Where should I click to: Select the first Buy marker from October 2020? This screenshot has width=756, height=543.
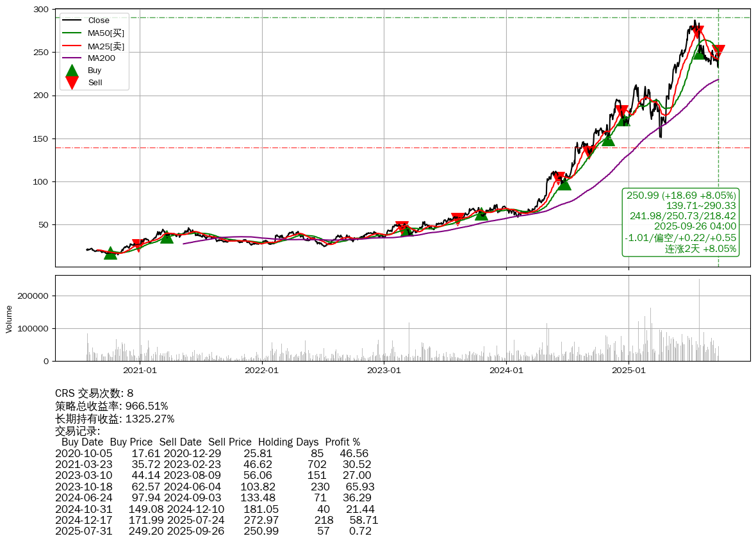point(111,253)
